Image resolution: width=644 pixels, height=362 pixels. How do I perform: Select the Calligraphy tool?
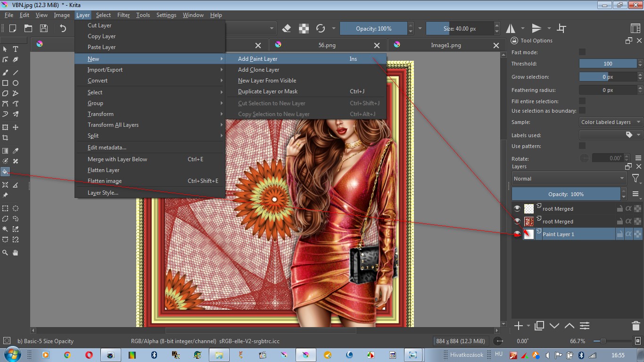(x=16, y=60)
